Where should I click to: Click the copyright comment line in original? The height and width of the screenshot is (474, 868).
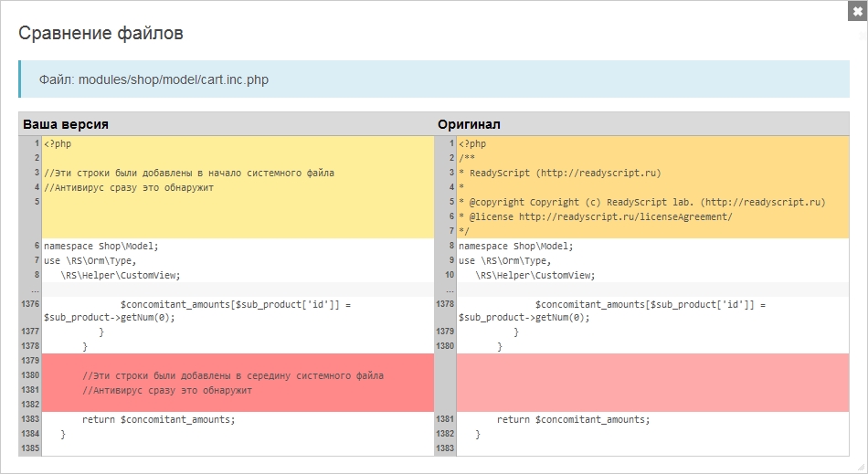641,202
